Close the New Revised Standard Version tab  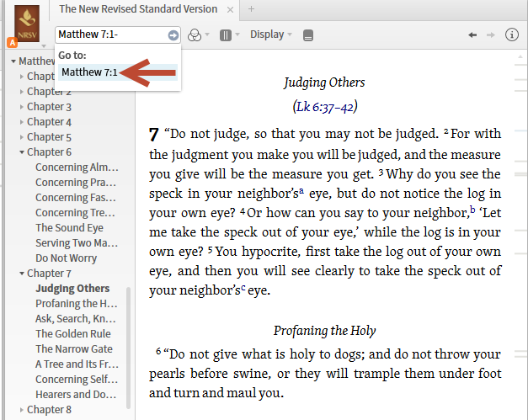(231, 10)
